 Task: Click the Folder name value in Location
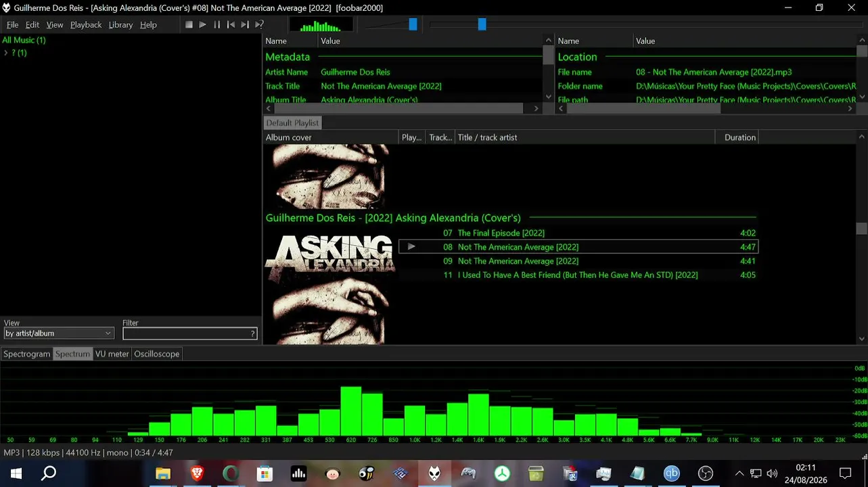[745, 86]
